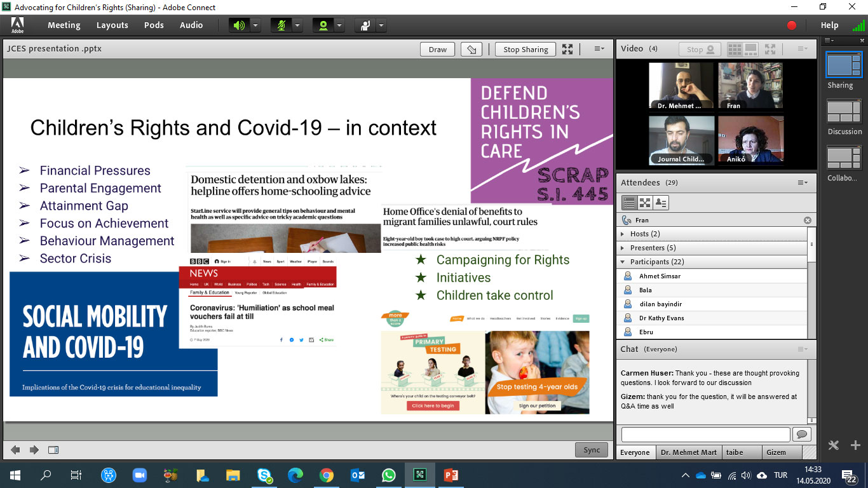The width and height of the screenshot is (868, 488).
Task: Open the raise hand status dropdown arrow
Action: pos(381,25)
